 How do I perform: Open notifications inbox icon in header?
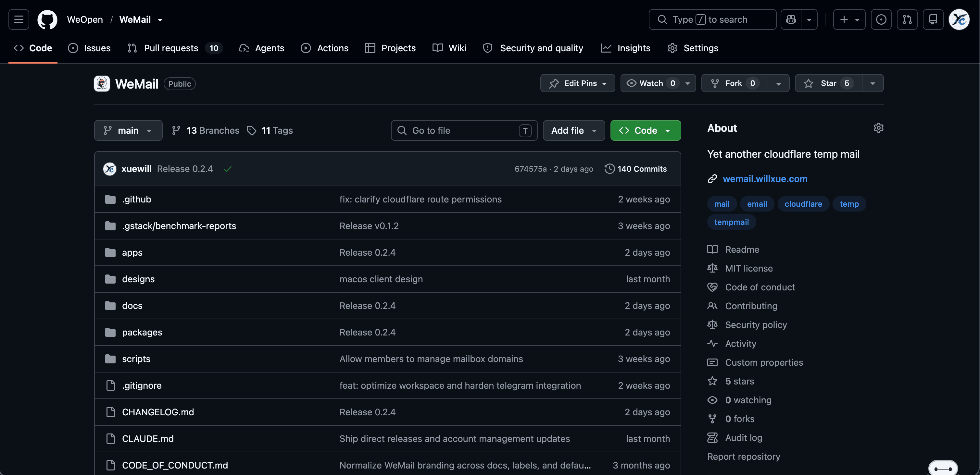[x=933, y=19]
